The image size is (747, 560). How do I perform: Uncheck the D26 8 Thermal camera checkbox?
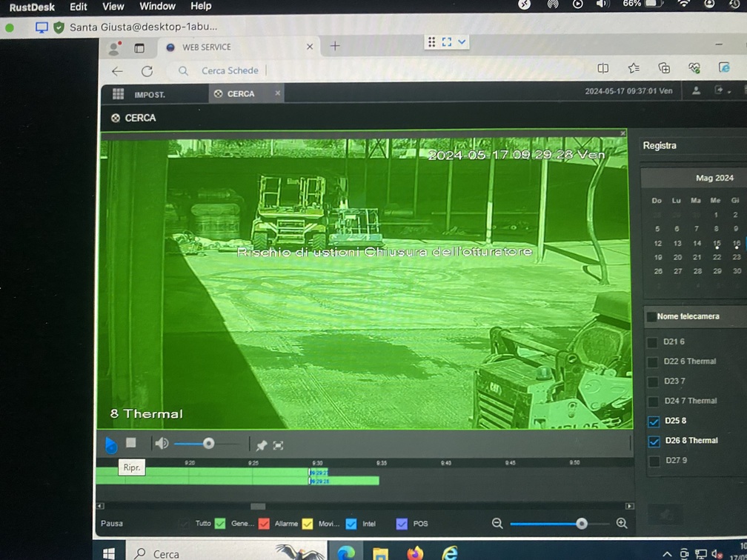(x=654, y=441)
